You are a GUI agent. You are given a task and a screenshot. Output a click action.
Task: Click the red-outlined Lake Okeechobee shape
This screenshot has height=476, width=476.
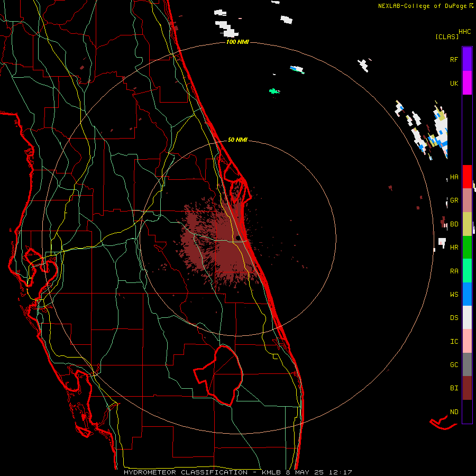point(218,376)
